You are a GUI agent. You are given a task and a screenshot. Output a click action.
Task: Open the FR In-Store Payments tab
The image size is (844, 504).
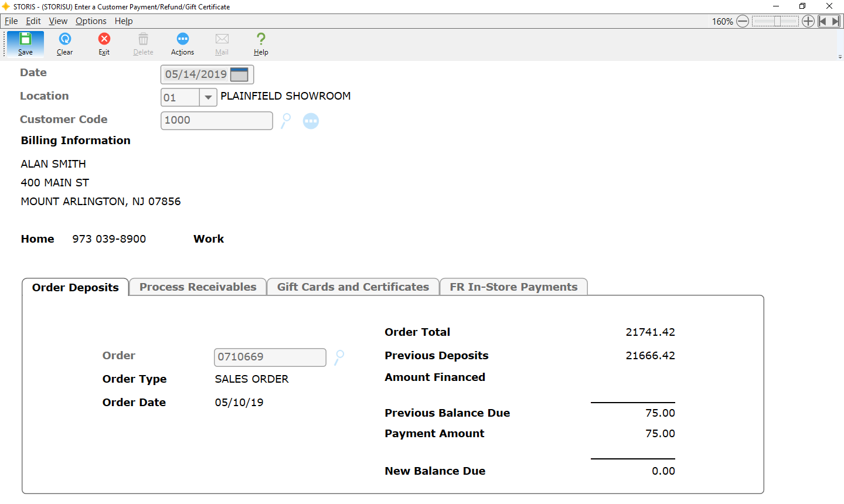513,287
